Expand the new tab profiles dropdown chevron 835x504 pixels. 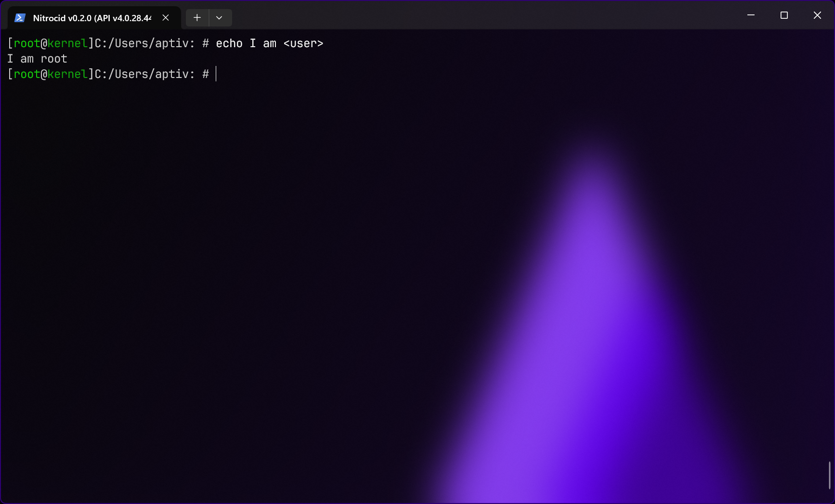(x=220, y=18)
